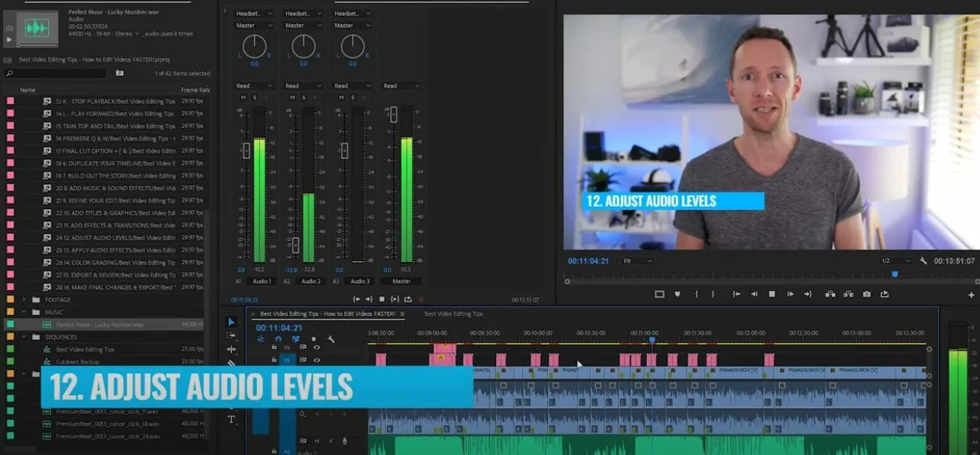
Task: Stop playback in the Program Monitor
Action: coord(772,294)
